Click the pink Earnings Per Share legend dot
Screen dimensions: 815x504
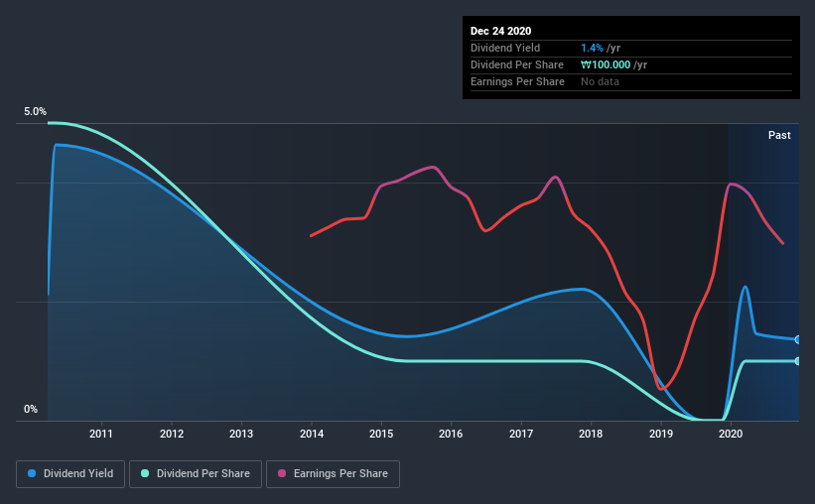pos(282,473)
